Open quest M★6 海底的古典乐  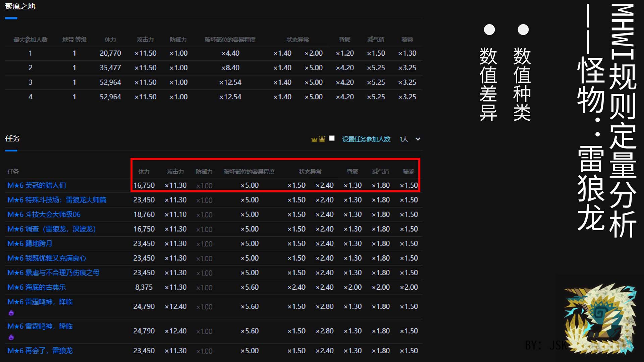pyautogui.click(x=37, y=287)
